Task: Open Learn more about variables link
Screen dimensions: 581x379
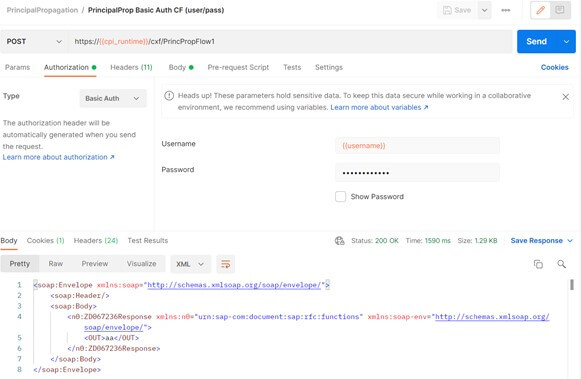Action: tap(379, 107)
